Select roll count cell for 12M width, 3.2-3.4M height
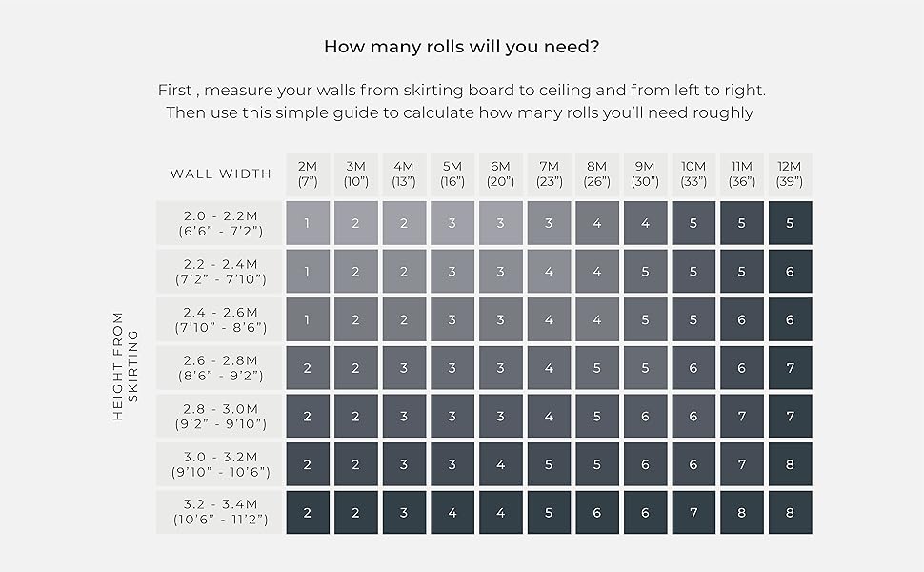The image size is (924, 572). [790, 512]
